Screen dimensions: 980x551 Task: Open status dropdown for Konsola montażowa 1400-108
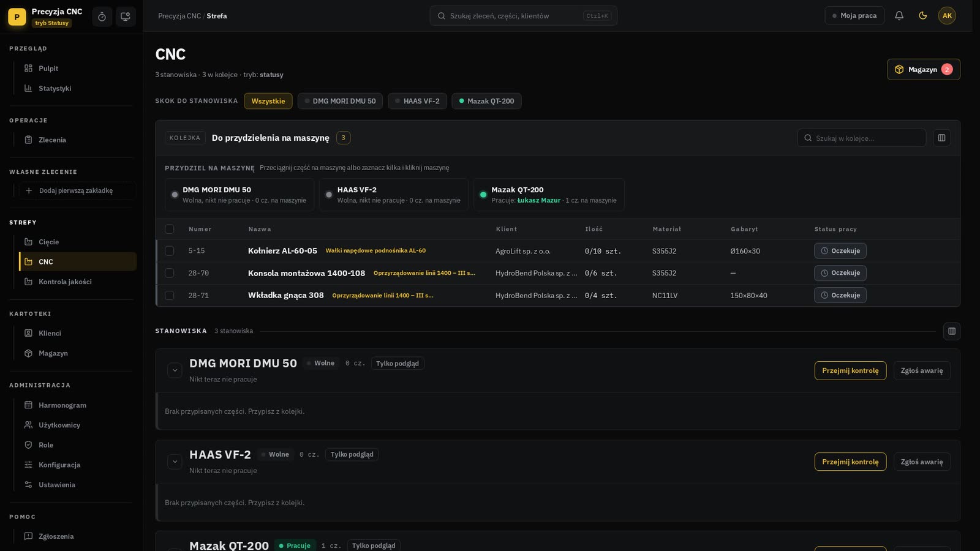click(840, 273)
